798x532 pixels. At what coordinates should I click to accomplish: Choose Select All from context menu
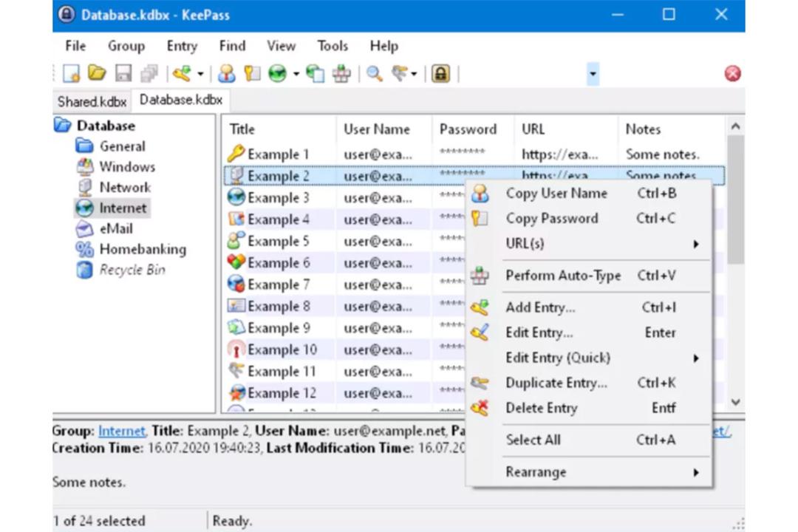pos(588,440)
